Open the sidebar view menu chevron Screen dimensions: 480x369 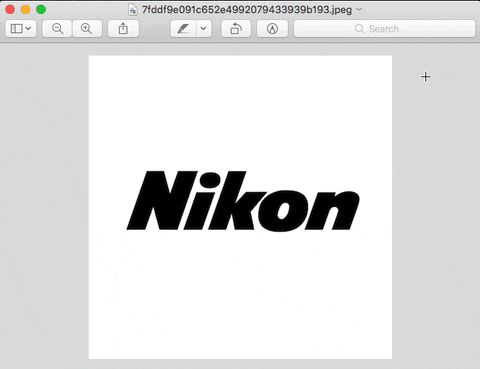[29, 29]
